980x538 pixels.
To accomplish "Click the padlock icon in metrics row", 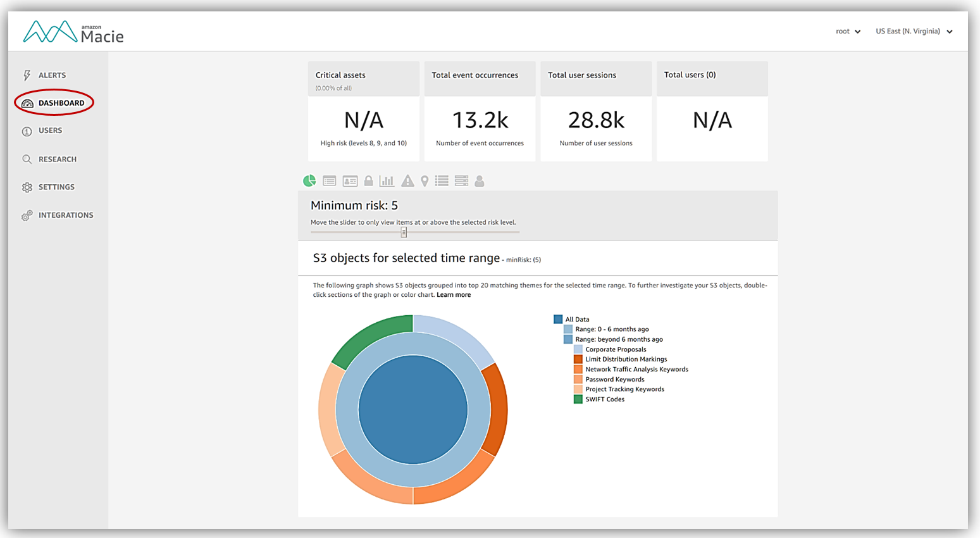I will (368, 181).
